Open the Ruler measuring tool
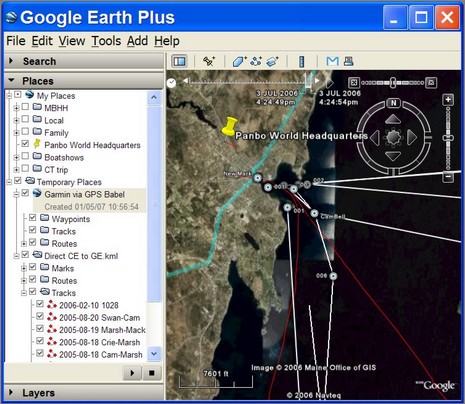Image resolution: width=465 pixels, height=404 pixels. [302, 61]
